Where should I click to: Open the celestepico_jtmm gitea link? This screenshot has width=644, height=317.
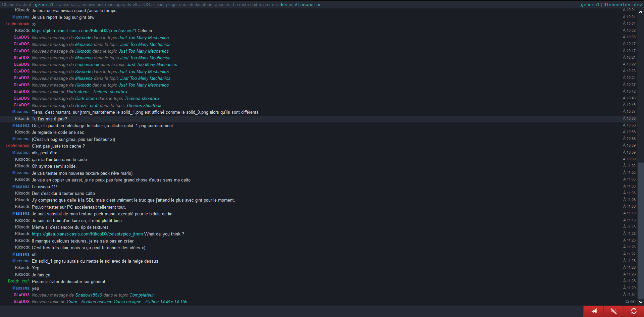87,234
